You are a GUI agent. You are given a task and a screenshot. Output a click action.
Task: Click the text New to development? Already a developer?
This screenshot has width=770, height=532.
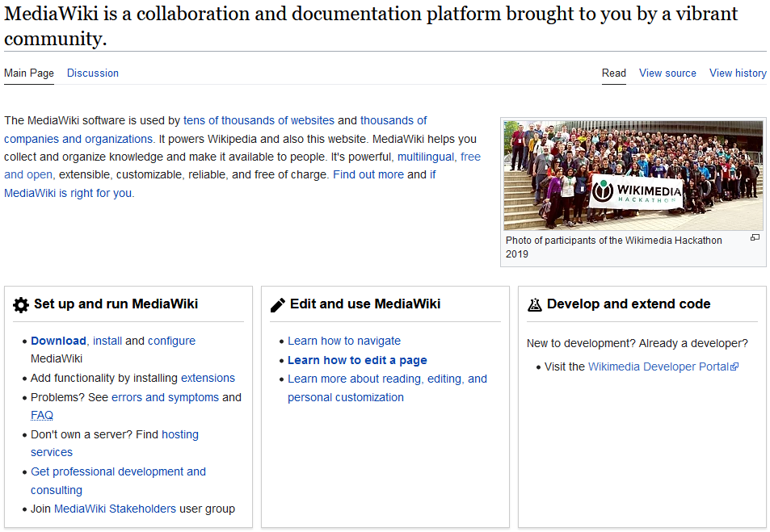point(637,343)
